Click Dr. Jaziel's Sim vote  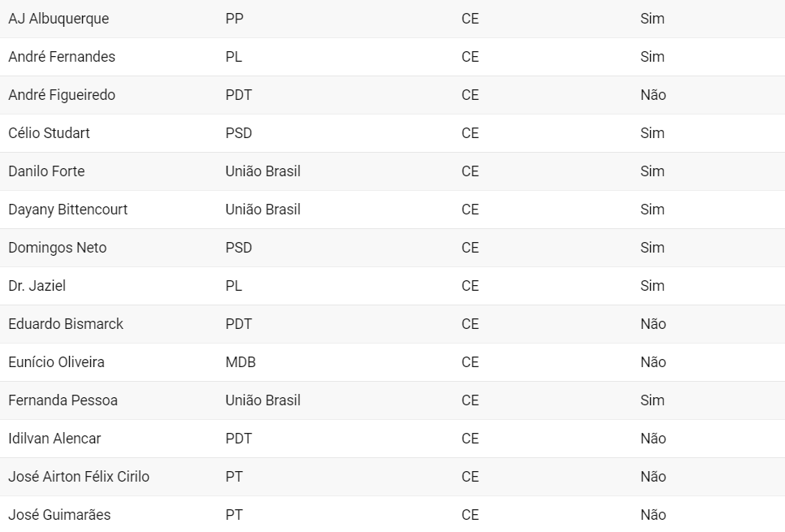652,286
